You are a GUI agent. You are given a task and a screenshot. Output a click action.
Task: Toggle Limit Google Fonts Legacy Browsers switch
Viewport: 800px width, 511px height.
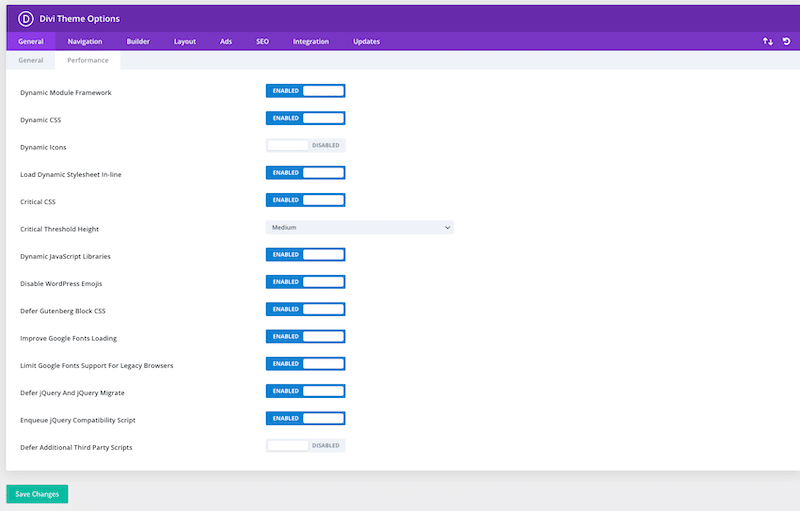(305, 364)
